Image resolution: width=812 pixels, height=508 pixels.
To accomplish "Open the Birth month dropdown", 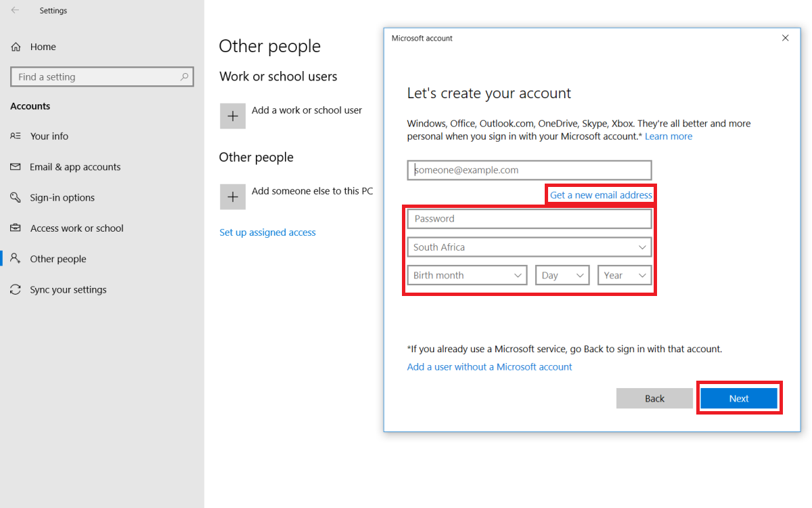I will point(467,275).
